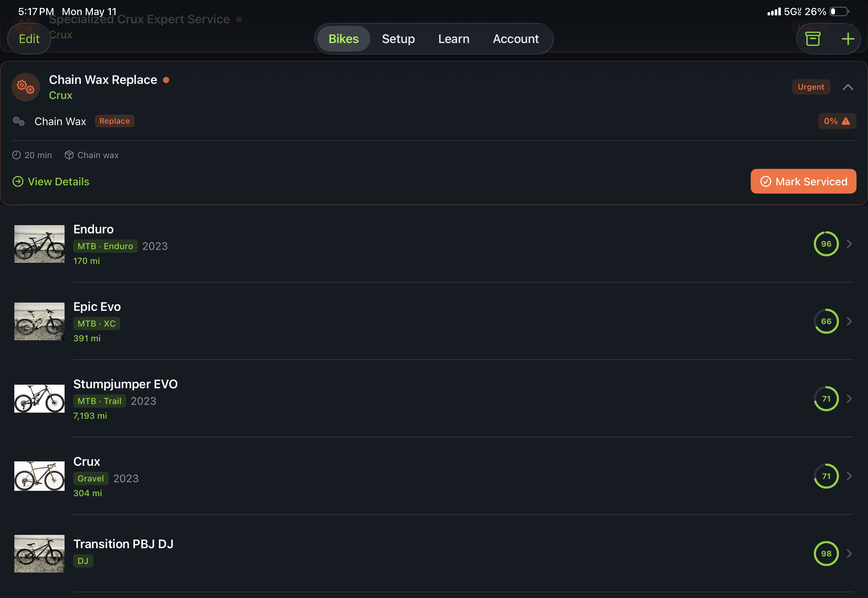
Task: Tap the 7,193 mi mileage text
Action: tap(90, 416)
